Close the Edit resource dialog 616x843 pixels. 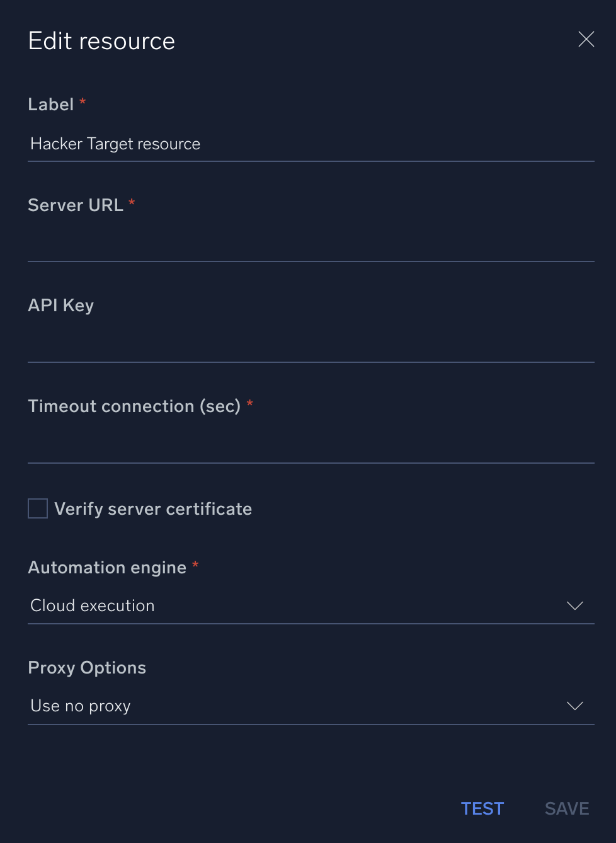[586, 39]
